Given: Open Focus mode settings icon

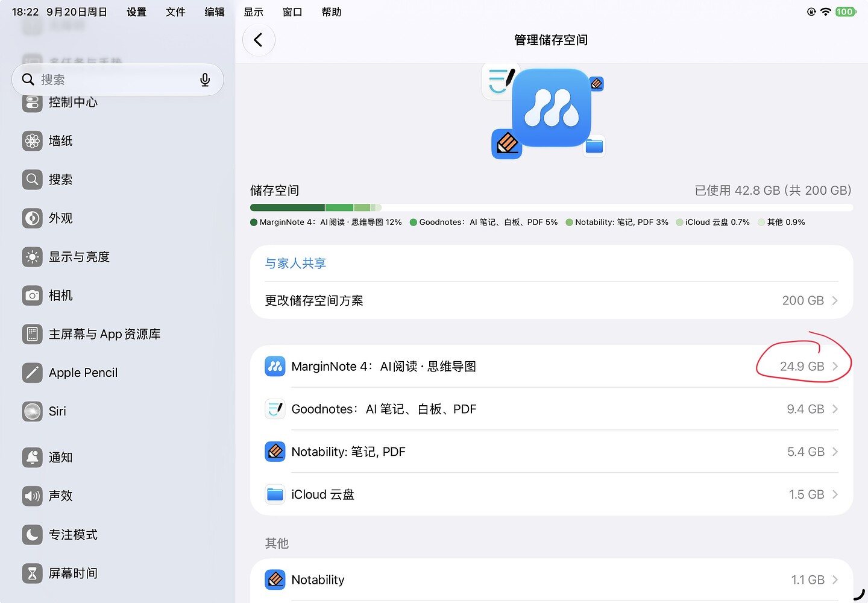Looking at the screenshot, I should [33, 534].
